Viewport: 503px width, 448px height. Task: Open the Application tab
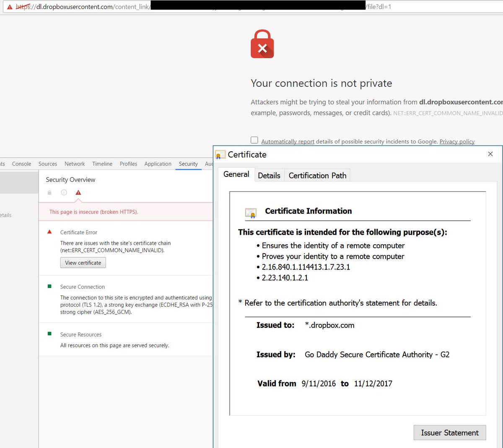[158, 164]
